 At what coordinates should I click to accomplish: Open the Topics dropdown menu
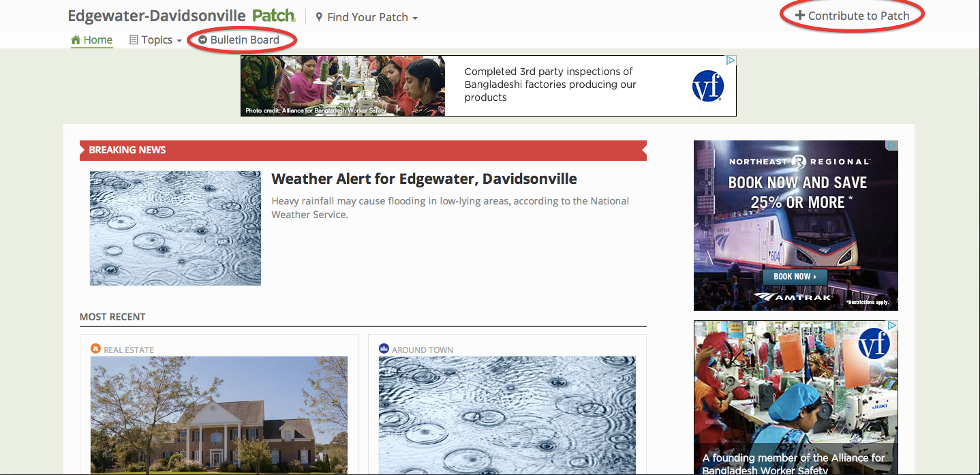(x=156, y=40)
